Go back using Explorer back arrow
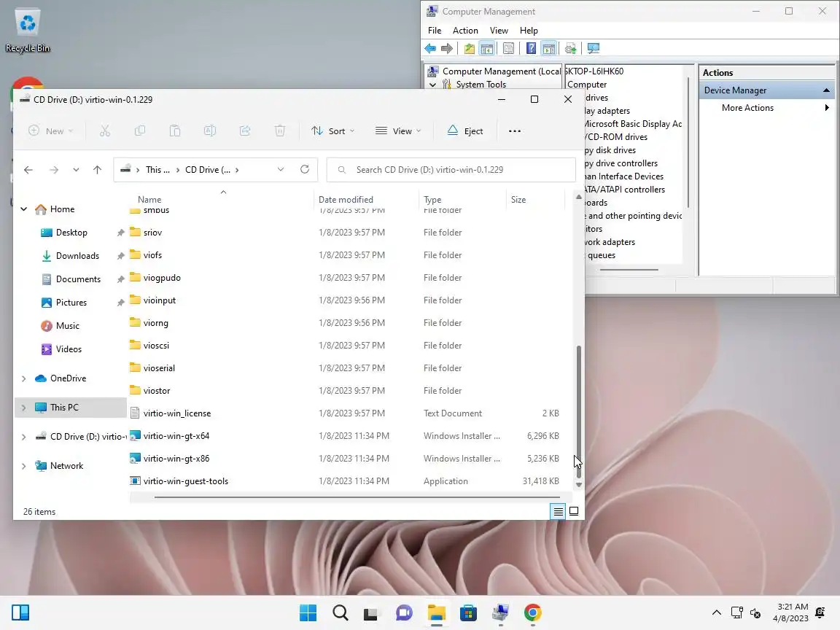Viewport: 840px width, 630px height. [28, 170]
